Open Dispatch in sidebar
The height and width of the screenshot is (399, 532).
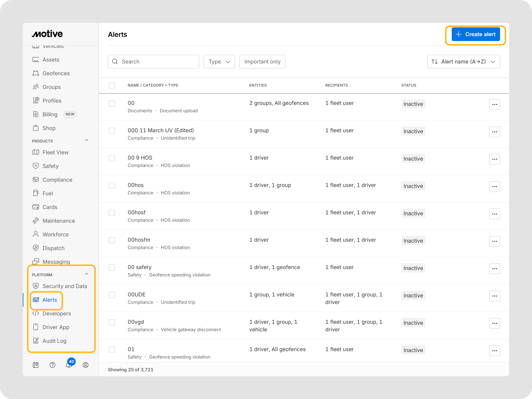click(x=53, y=248)
